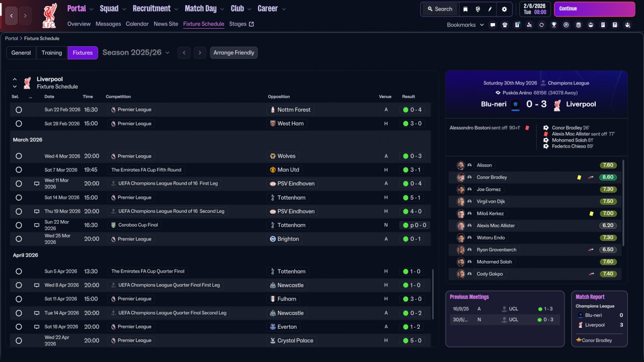Image resolution: width=644 pixels, height=362 pixels.
Task: Click the Arrange Friendly button
Action: (x=234, y=53)
